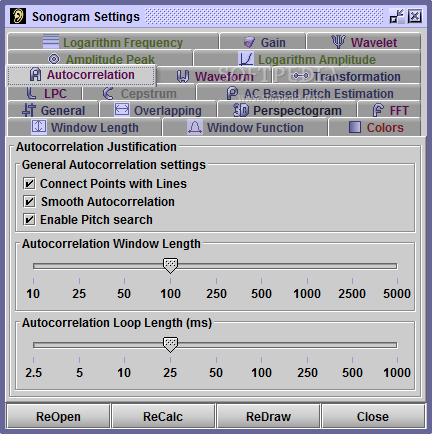Image resolution: width=432 pixels, height=434 pixels.
Task: Click Autocorrelation Loop Length slider thumb
Action: pyautogui.click(x=170, y=344)
